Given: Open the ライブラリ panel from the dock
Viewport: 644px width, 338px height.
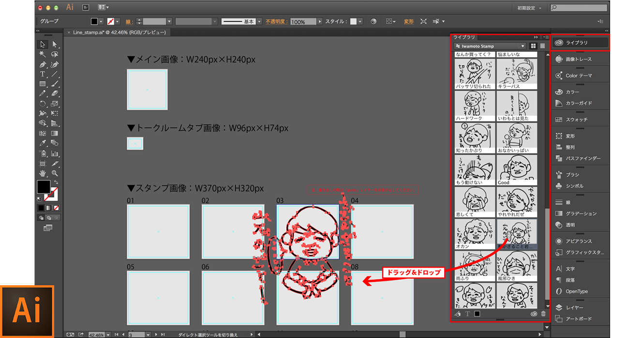Looking at the screenshot, I should click(x=580, y=43).
